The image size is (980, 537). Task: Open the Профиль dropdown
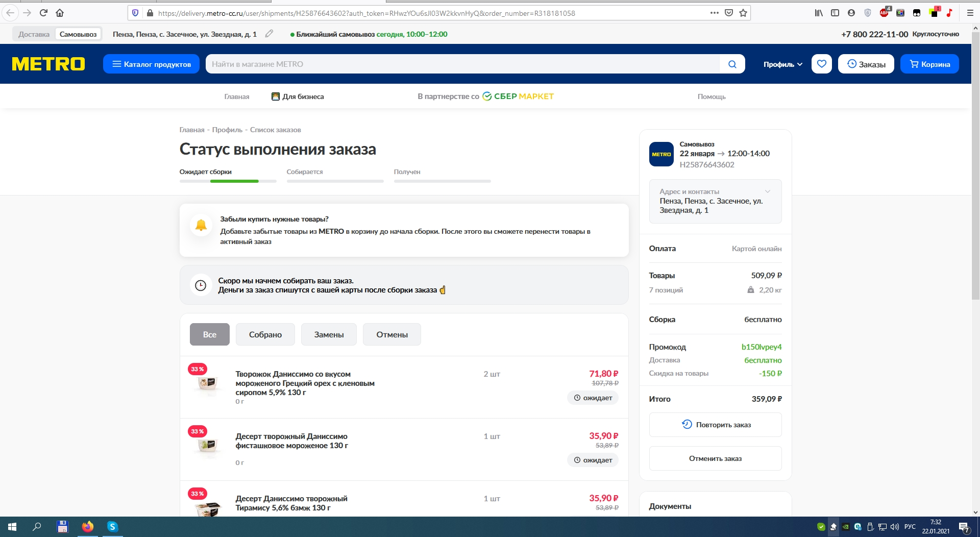point(783,64)
